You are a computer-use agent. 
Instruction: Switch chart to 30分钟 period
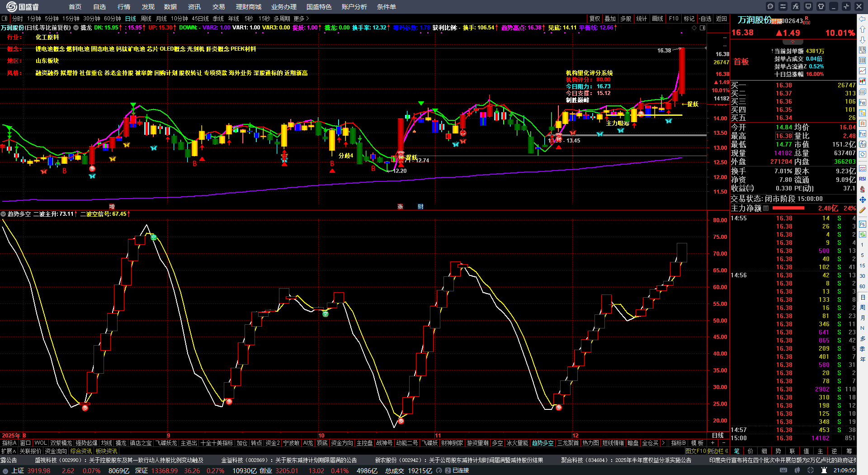[91, 19]
